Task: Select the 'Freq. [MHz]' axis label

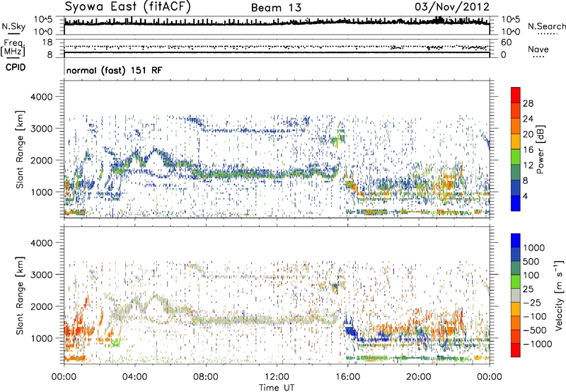Action: coord(13,47)
